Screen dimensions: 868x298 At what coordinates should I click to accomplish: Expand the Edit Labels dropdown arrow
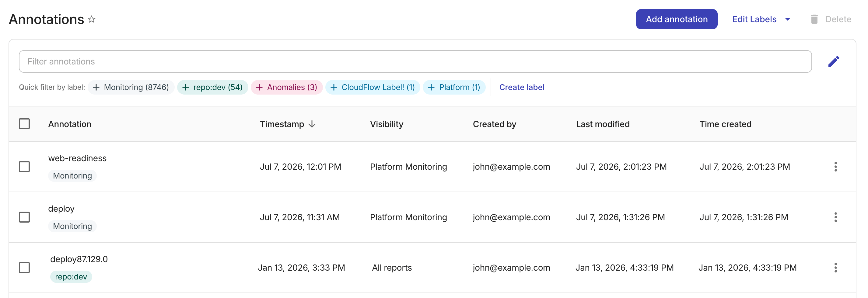[787, 19]
